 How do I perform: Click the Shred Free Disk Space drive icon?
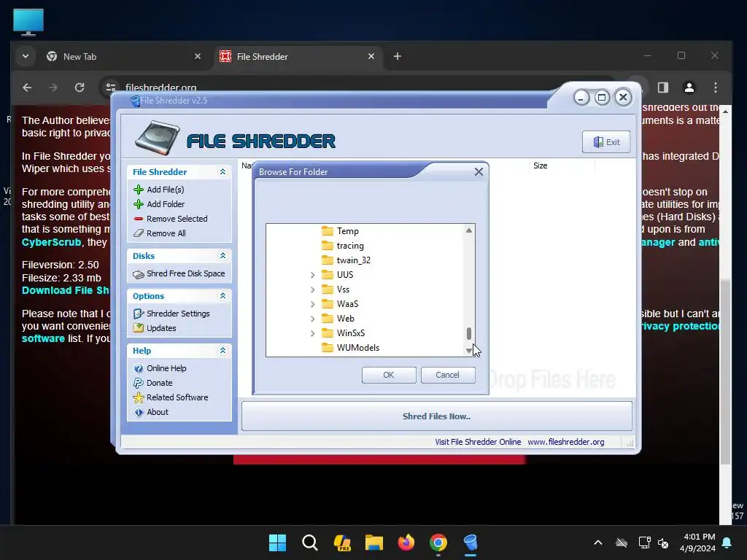[x=139, y=274]
